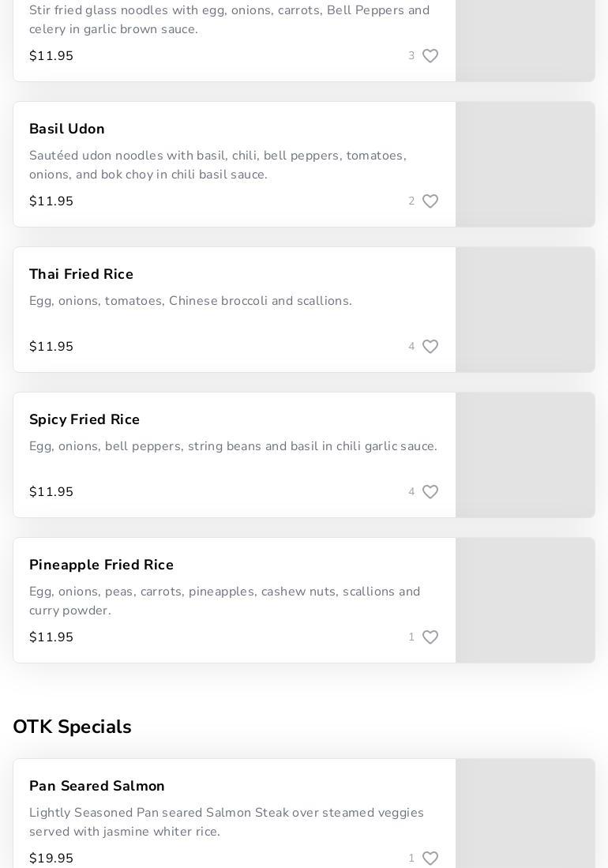This screenshot has height=868, width=608.
Task: Click the Basil Udon description text
Action: pyautogui.click(x=218, y=165)
